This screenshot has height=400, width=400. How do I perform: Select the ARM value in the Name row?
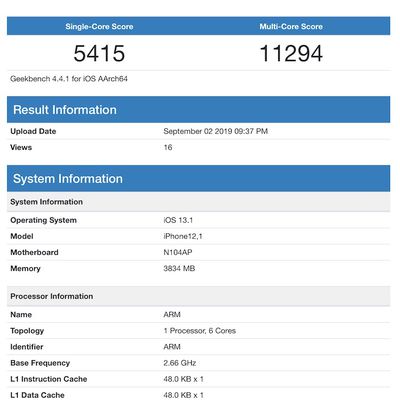(x=172, y=315)
